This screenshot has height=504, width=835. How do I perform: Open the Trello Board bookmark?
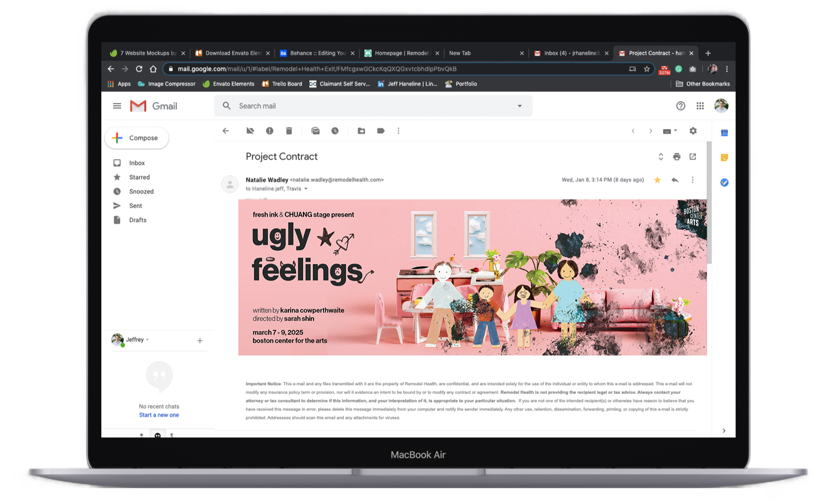point(282,84)
